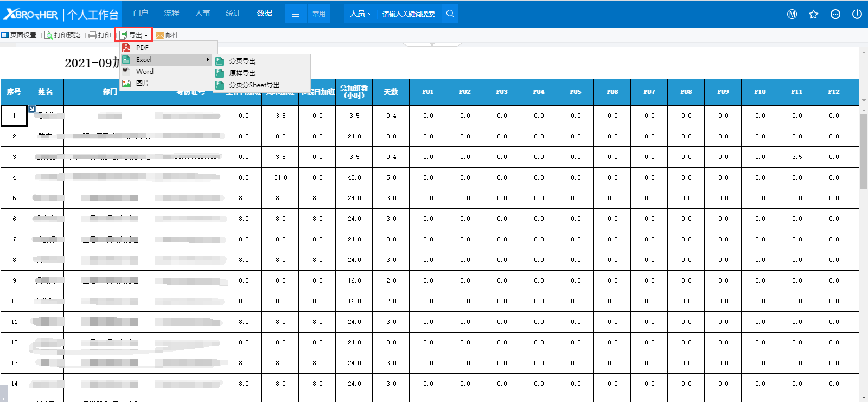This screenshot has height=402, width=868.
Task: Choose Word export option
Action: tap(144, 72)
